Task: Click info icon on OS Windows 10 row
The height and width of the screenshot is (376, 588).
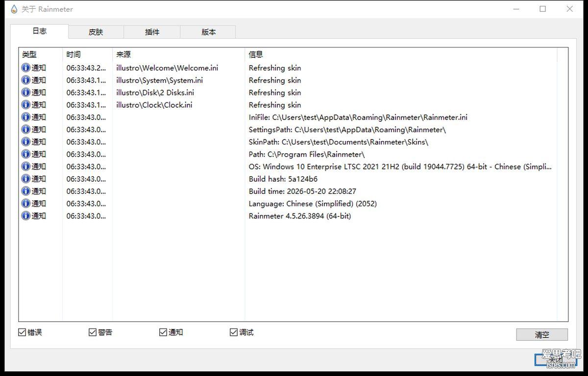Action: pos(26,166)
